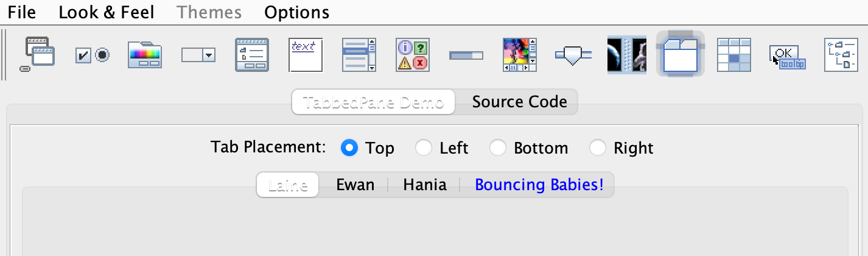The width and height of the screenshot is (868, 256).
Task: Set tab placement to Bottom
Action: [498, 148]
